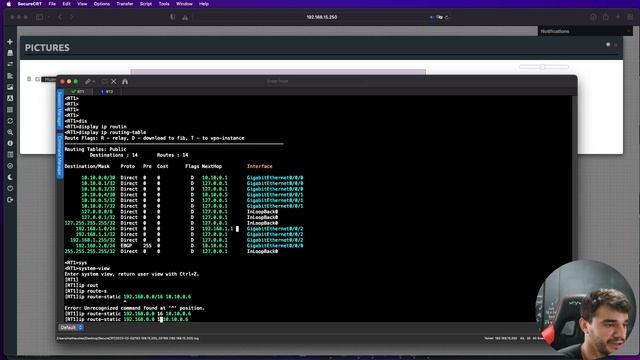Click the white dot button in Pictures header
This screenshot has height=360, width=640.
tap(608, 44)
